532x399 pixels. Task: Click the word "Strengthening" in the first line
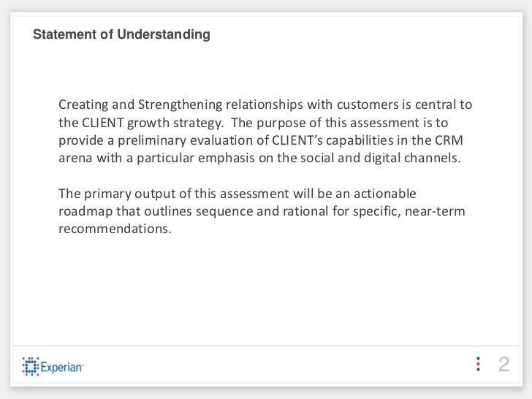tap(180, 104)
